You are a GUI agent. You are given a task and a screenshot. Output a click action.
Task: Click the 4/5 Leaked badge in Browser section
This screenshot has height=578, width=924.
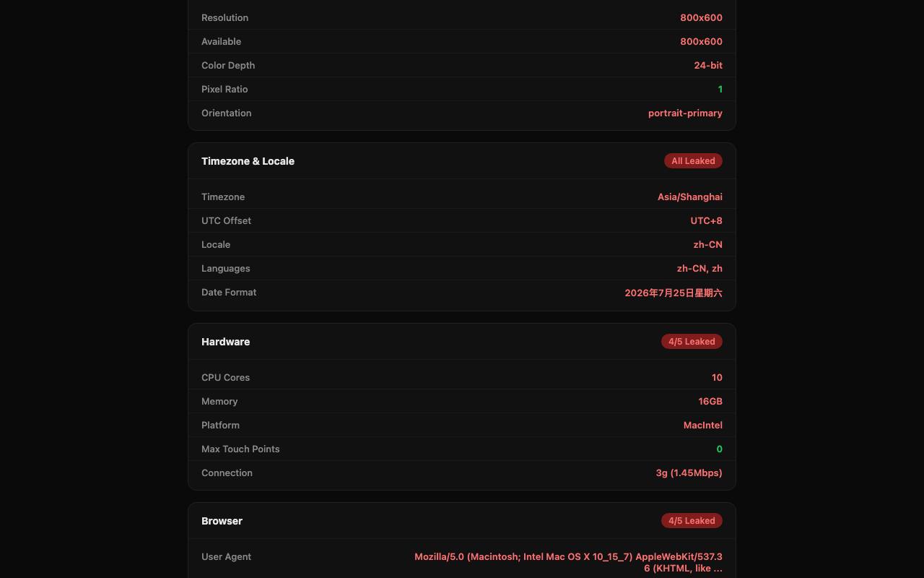pos(692,521)
